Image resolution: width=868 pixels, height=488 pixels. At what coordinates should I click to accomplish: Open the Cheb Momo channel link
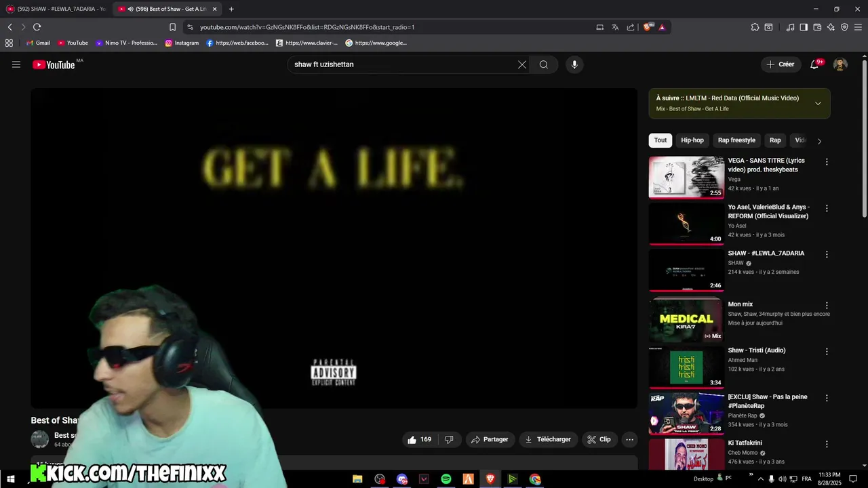click(743, 453)
